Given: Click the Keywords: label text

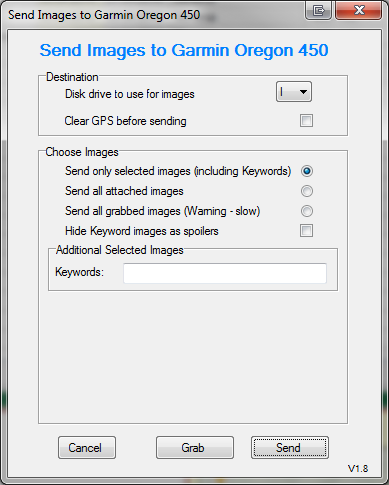Looking at the screenshot, I should pyautogui.click(x=79, y=272).
